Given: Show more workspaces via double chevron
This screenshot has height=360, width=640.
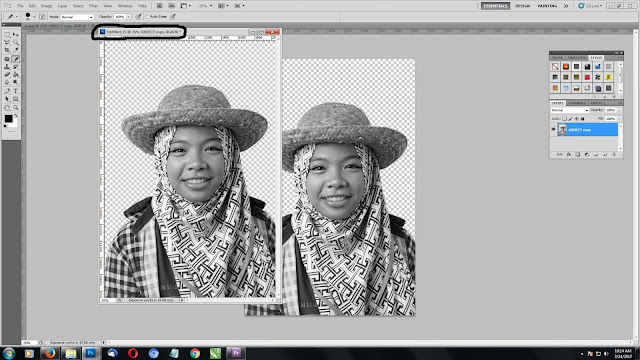Looking at the screenshot, I should 566,6.
